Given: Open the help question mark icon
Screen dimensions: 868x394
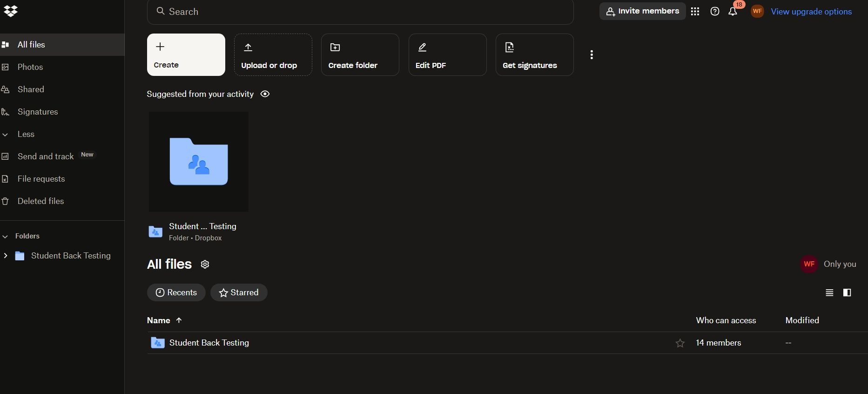Looking at the screenshot, I should (x=715, y=12).
